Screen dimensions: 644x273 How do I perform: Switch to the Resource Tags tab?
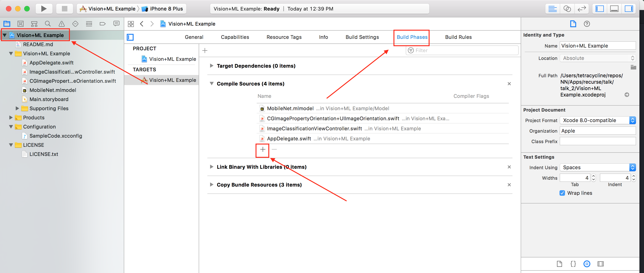(x=284, y=37)
